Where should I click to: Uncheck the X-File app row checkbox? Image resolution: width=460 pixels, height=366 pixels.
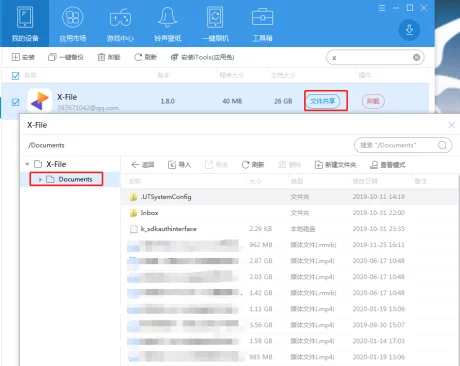point(15,102)
